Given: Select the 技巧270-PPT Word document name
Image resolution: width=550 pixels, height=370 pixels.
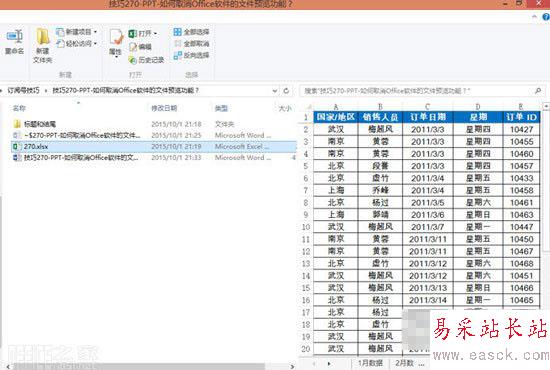Looking at the screenshot, I should (81, 157).
